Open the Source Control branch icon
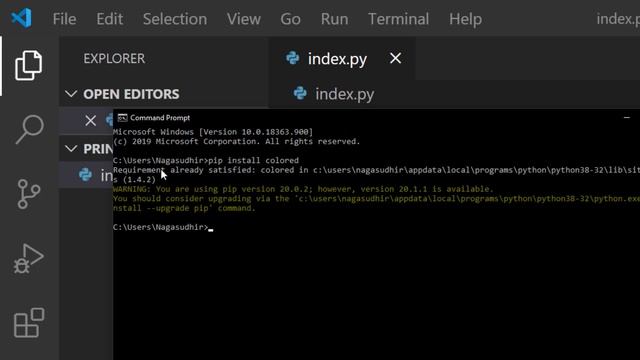The image size is (640, 360). click(29, 194)
